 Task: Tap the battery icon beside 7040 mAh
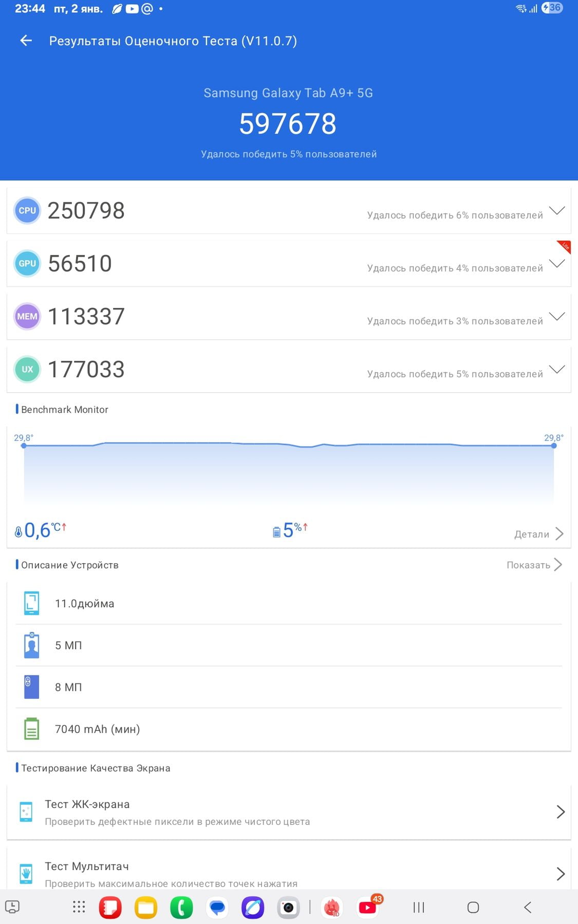click(31, 729)
